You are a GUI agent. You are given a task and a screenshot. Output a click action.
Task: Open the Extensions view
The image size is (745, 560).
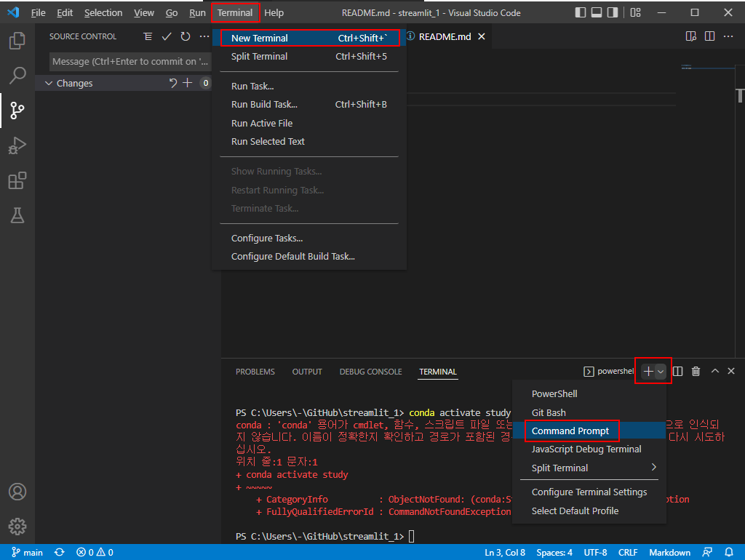(x=17, y=180)
